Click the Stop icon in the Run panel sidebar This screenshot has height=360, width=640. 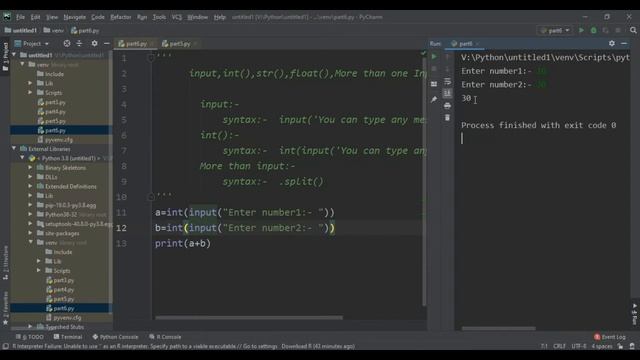point(434,69)
